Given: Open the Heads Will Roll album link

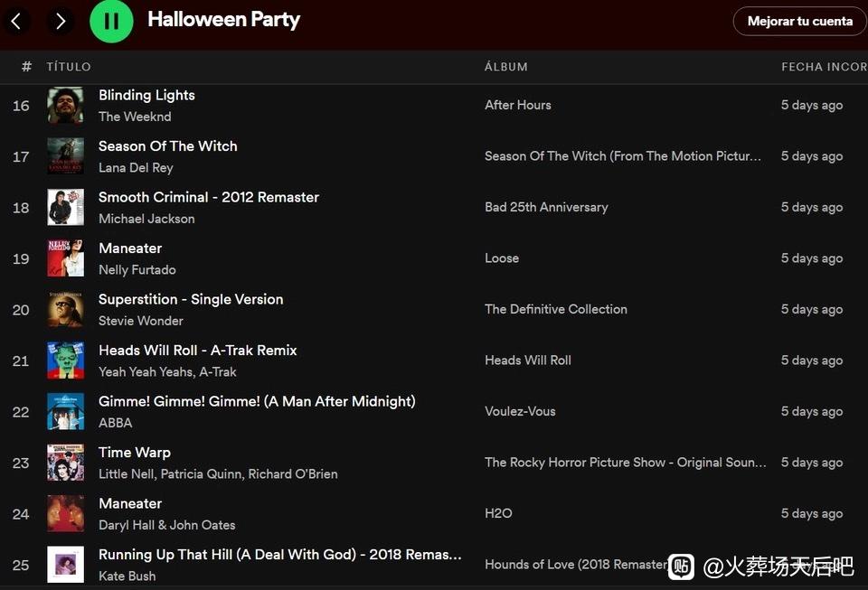Looking at the screenshot, I should tap(527, 361).
